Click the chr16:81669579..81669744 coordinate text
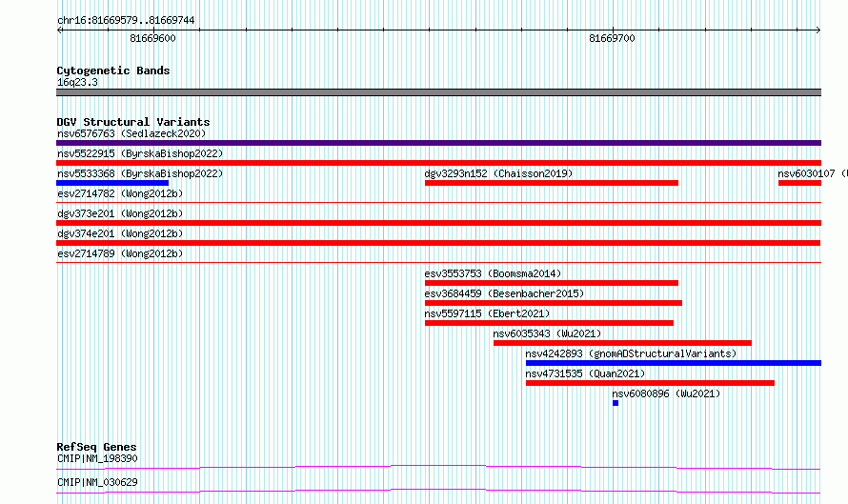848x504 pixels. pyautogui.click(x=126, y=20)
